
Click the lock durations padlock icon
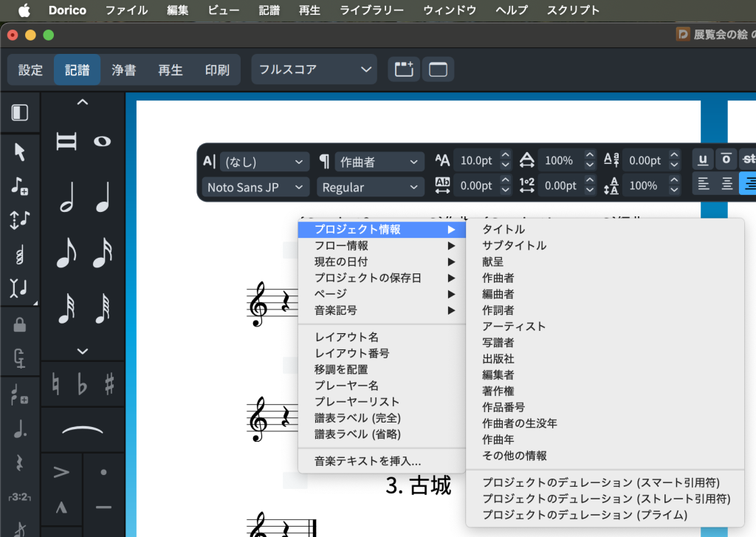click(x=20, y=324)
